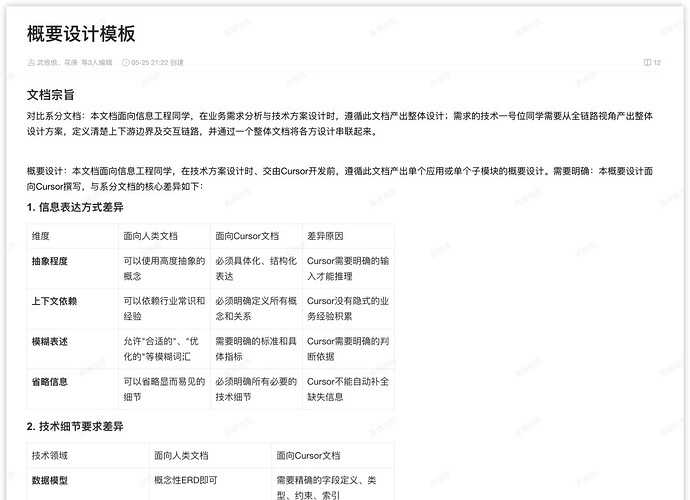Click the cell 必须明确所有必要的技术细节

point(257,390)
